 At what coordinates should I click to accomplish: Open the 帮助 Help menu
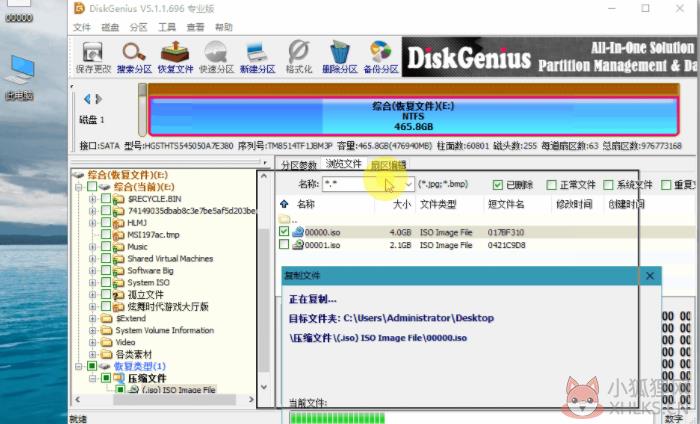[x=224, y=27]
